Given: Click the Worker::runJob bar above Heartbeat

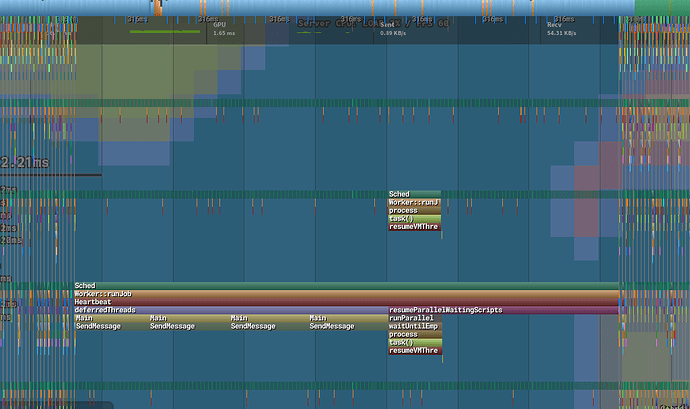Looking at the screenshot, I should [x=346, y=294].
